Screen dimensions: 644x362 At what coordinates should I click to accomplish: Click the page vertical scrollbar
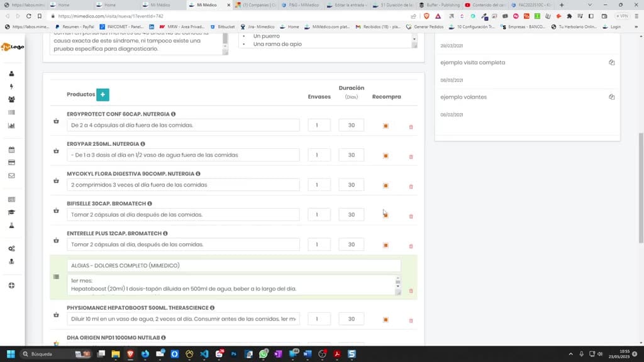point(641,188)
